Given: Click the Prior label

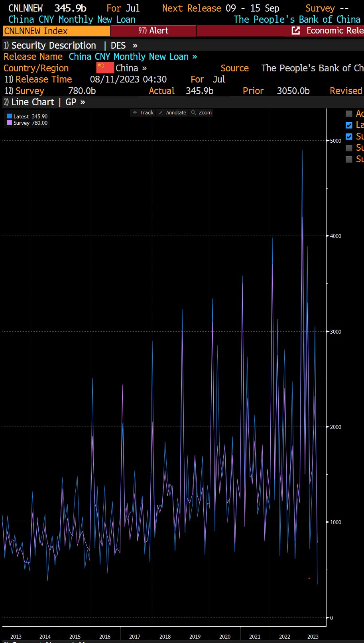Looking at the screenshot, I should [253, 91].
